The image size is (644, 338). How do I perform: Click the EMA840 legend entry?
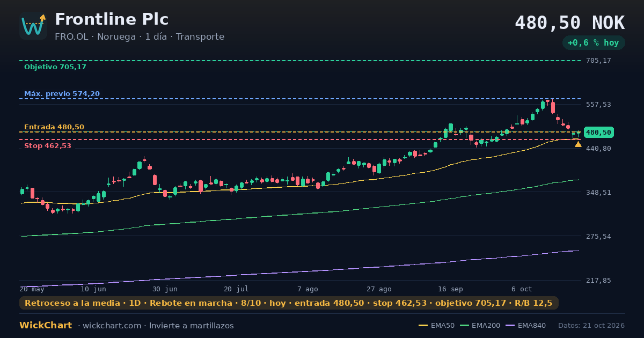point(525,326)
